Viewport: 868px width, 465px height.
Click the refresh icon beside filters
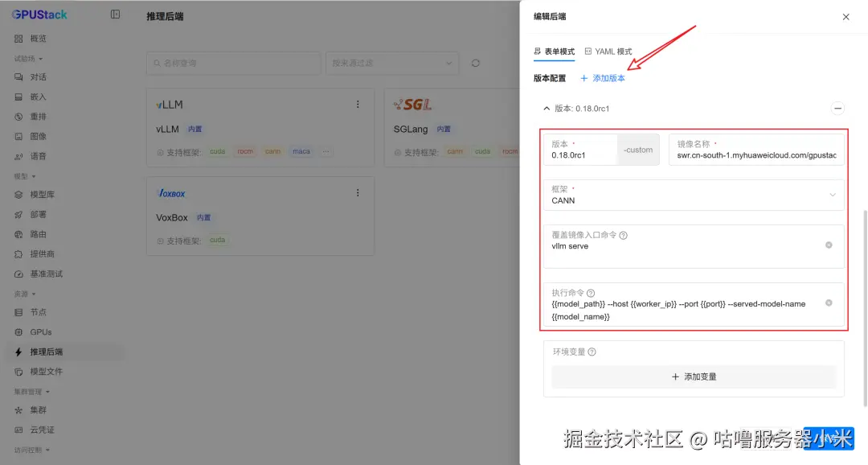[476, 64]
